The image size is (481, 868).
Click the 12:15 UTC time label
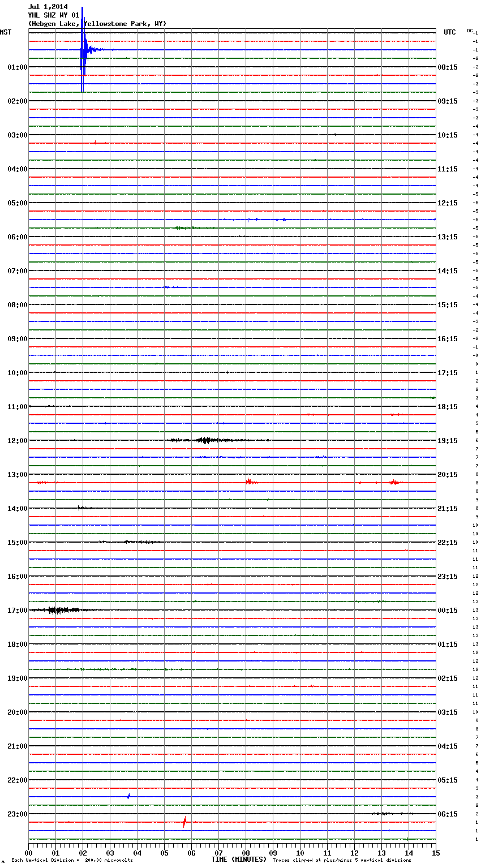pyautogui.click(x=448, y=203)
